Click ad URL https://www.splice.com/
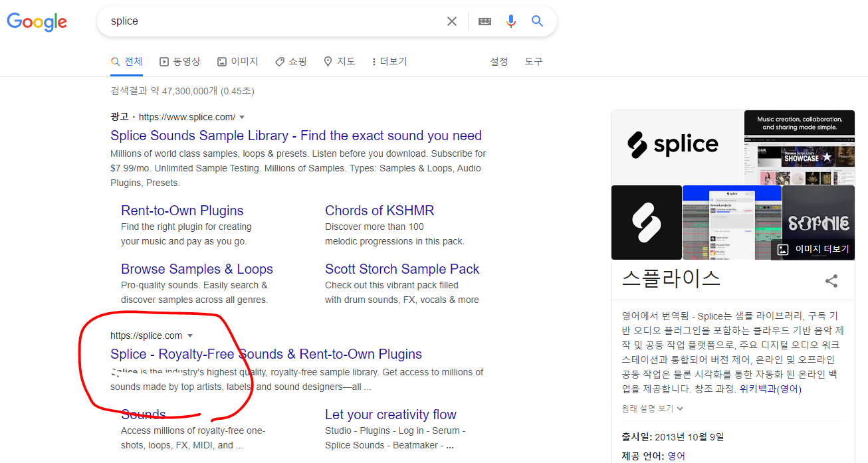Image resolution: width=868 pixels, height=463 pixels. 187,117
